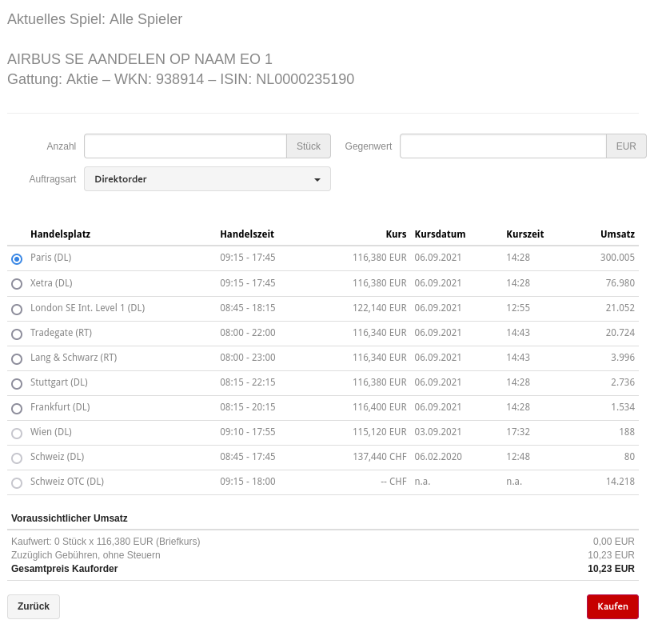Image resolution: width=666 pixels, height=644 pixels.
Task: Click the London price 122,140 EUR
Action: coord(379,308)
